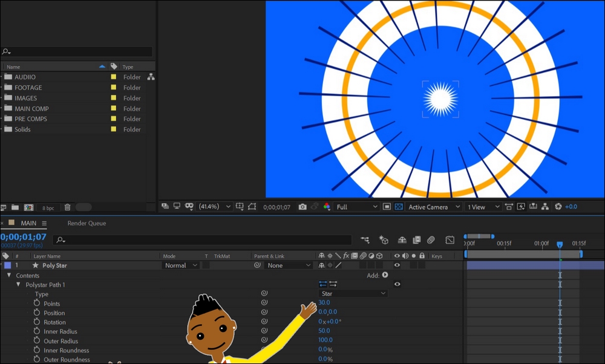605x364 pixels.
Task: Toggle the Quality switch for Poly Star
Action: click(x=338, y=265)
